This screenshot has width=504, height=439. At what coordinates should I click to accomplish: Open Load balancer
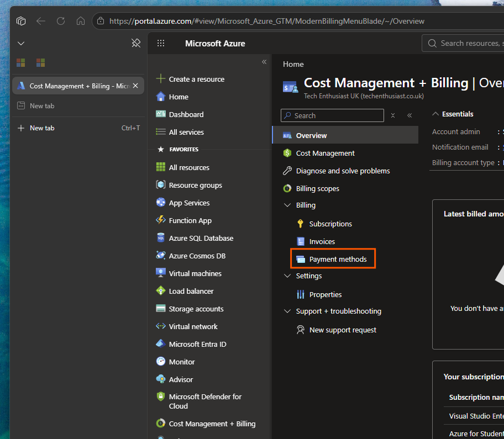pos(185,291)
